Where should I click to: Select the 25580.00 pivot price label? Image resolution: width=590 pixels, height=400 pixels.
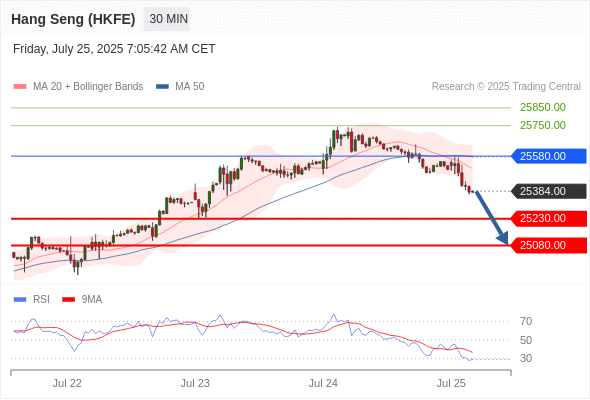pos(549,156)
